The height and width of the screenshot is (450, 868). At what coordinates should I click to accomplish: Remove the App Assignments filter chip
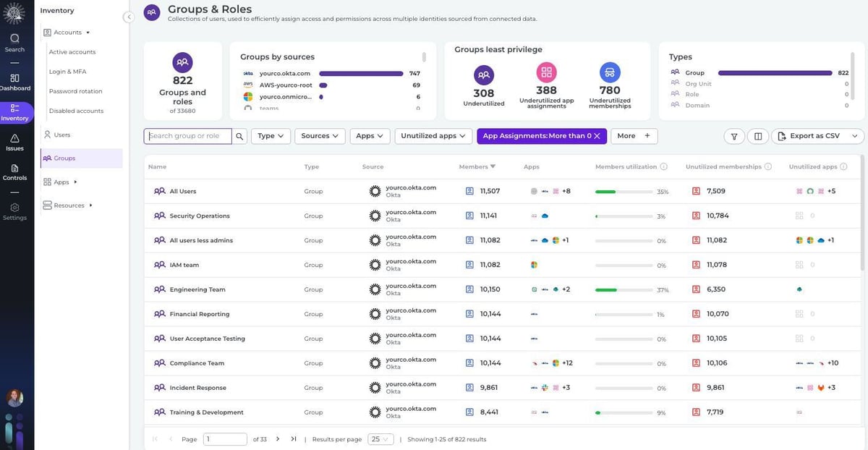pyautogui.click(x=597, y=136)
